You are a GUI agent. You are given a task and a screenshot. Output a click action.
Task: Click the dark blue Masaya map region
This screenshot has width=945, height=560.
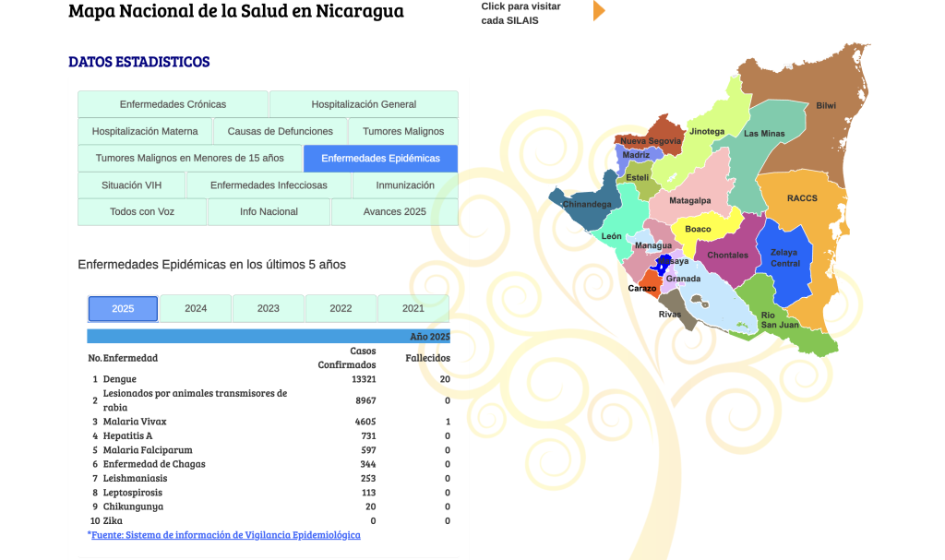click(663, 265)
